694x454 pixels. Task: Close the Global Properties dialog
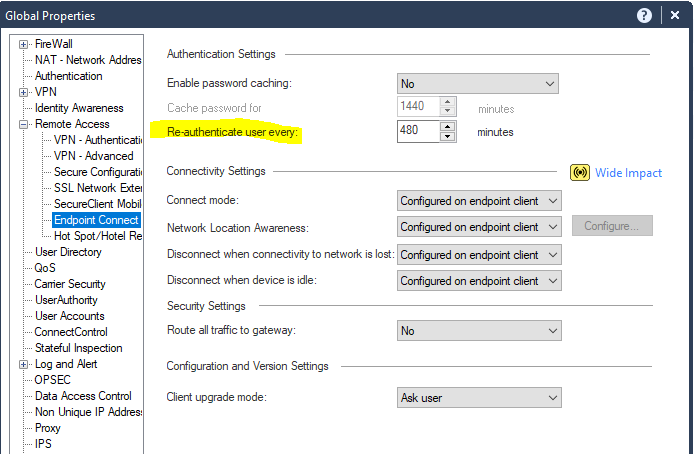[x=672, y=16]
